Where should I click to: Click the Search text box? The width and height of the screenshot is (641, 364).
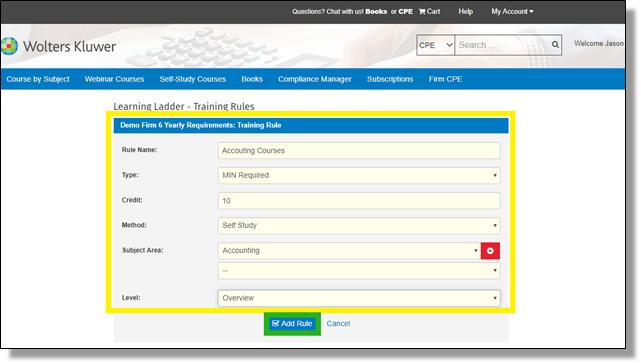click(502, 45)
